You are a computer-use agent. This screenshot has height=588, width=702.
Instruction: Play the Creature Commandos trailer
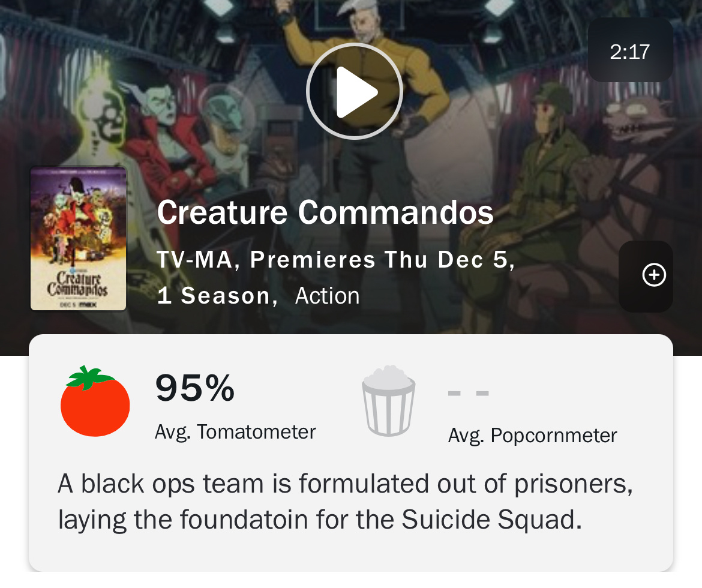355,91
